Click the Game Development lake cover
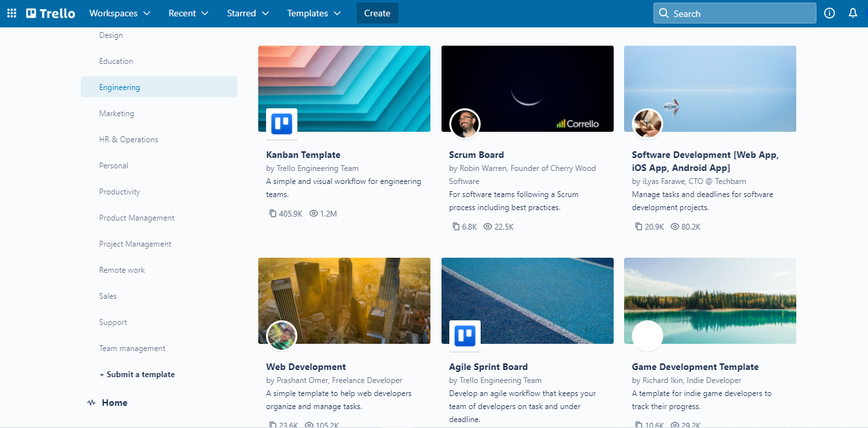 click(x=710, y=301)
